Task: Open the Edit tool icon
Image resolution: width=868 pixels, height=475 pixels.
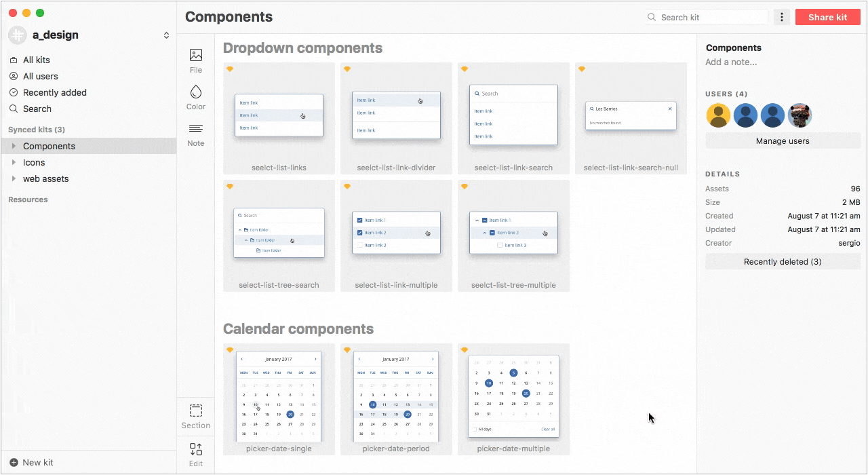Action: pyautogui.click(x=196, y=449)
